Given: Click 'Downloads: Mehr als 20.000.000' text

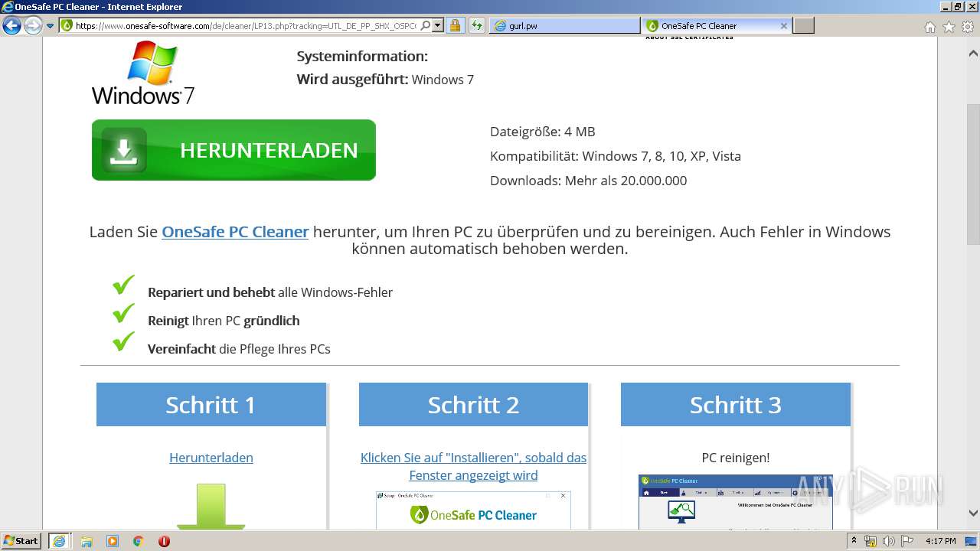Looking at the screenshot, I should (x=589, y=181).
